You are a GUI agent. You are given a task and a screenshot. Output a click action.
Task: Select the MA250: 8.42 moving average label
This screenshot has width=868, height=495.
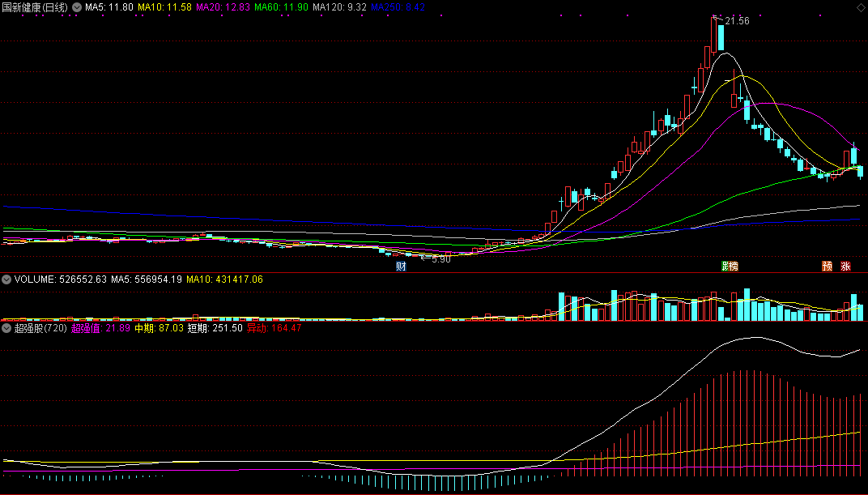point(398,7)
